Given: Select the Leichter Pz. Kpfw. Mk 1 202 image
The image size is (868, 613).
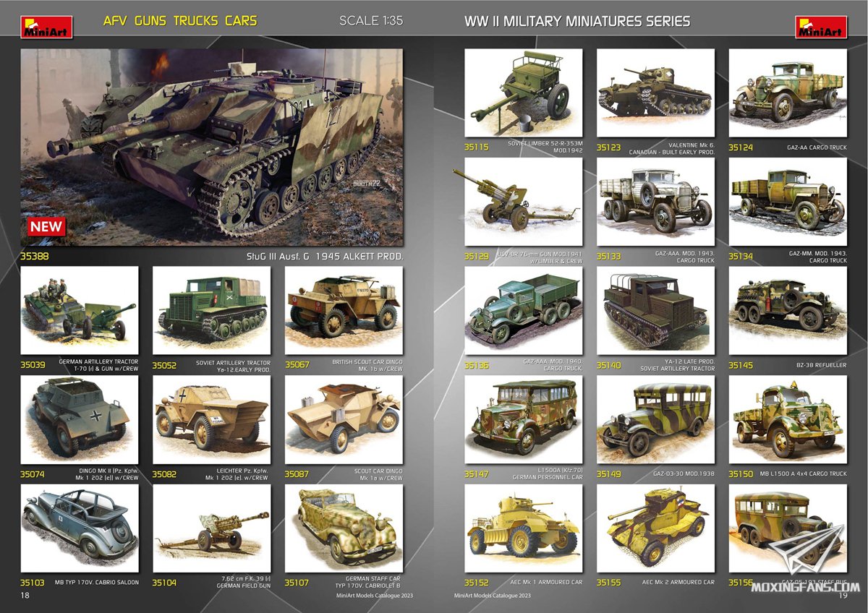Looking at the screenshot, I should tap(212, 420).
